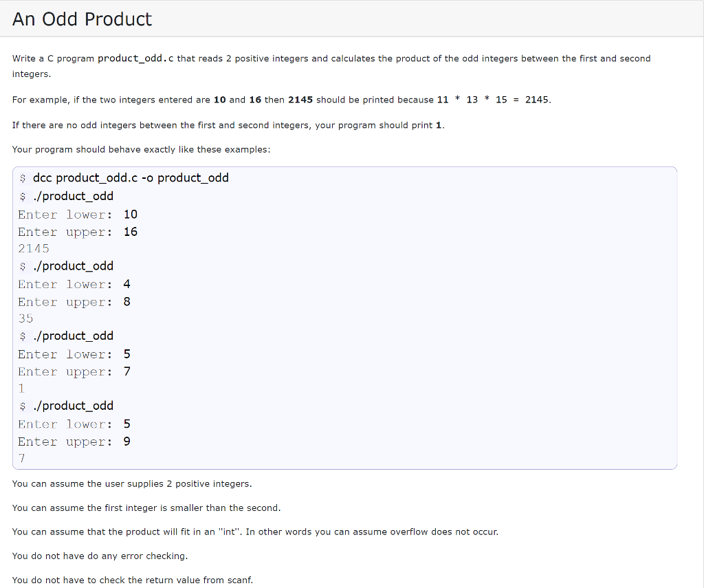Click the "Enter upper: 9" terminal line

click(74, 442)
